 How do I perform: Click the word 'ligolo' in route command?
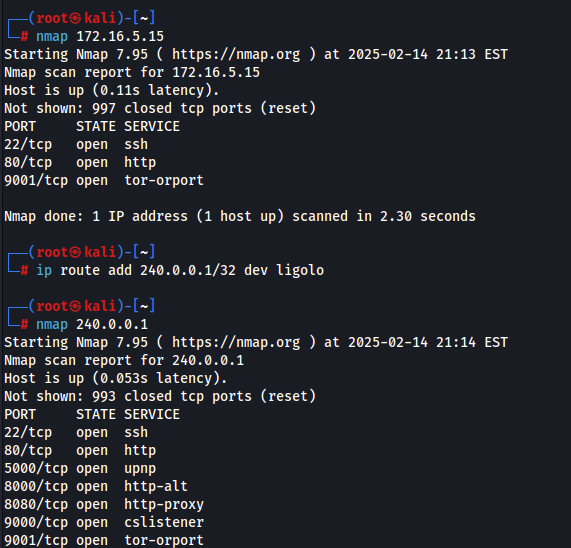(300, 271)
